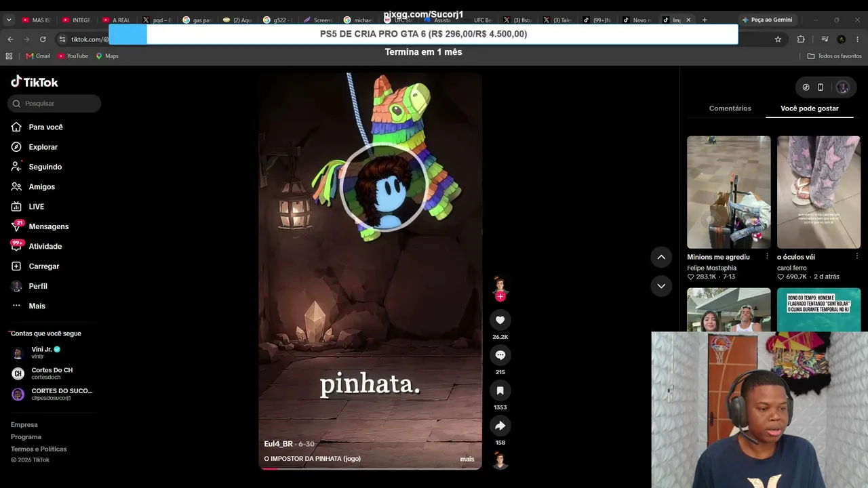
Task: Open the sound disc below the share count
Action: pos(500,461)
